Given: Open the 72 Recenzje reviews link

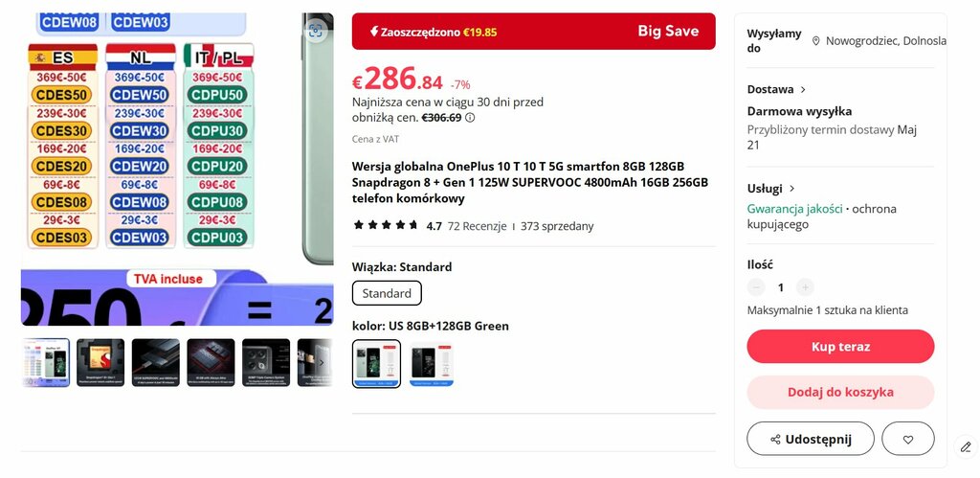Looking at the screenshot, I should (x=477, y=226).
